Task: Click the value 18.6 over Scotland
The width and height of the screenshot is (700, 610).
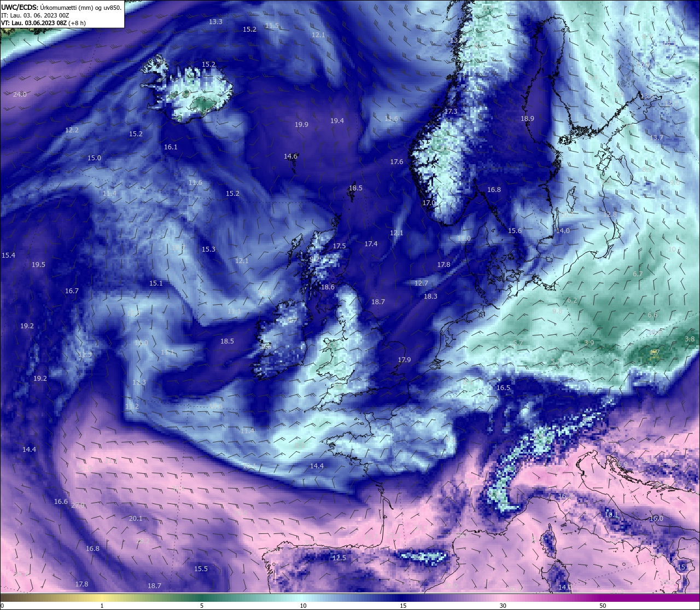Action: pyautogui.click(x=327, y=287)
